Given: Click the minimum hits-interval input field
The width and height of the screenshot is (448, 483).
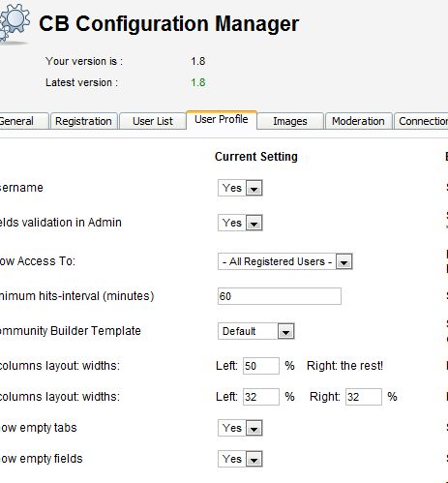Looking at the screenshot, I should pos(280,296).
